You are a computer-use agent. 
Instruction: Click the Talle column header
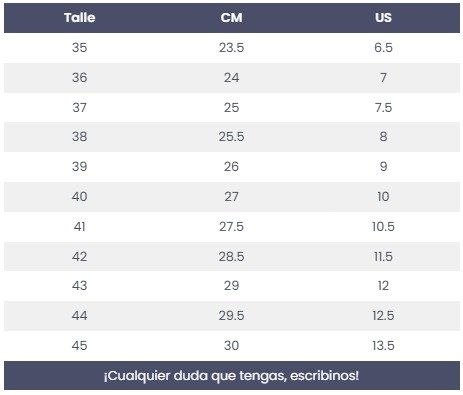point(80,18)
